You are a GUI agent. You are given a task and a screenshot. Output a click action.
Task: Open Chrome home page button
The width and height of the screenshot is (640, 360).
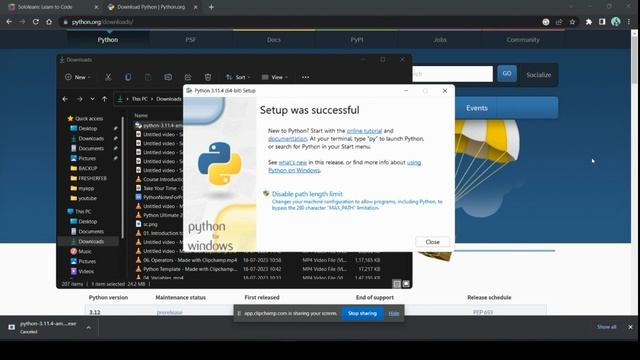click(49, 22)
